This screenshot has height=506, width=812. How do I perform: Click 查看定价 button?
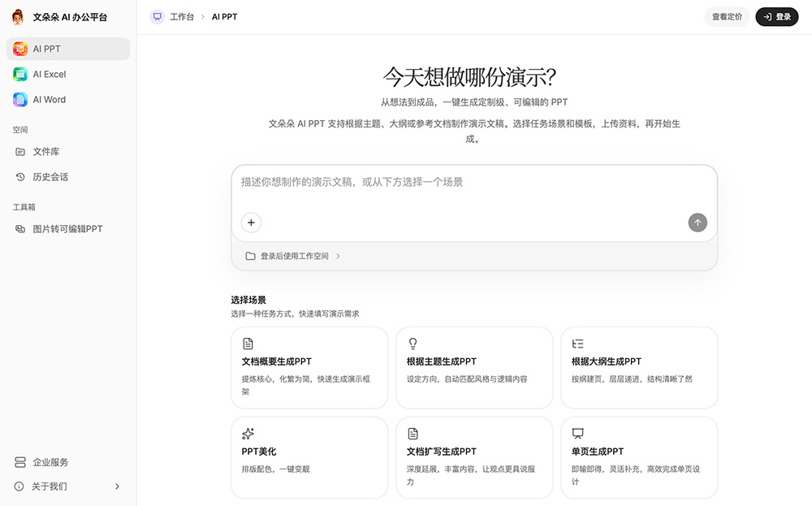(727, 16)
